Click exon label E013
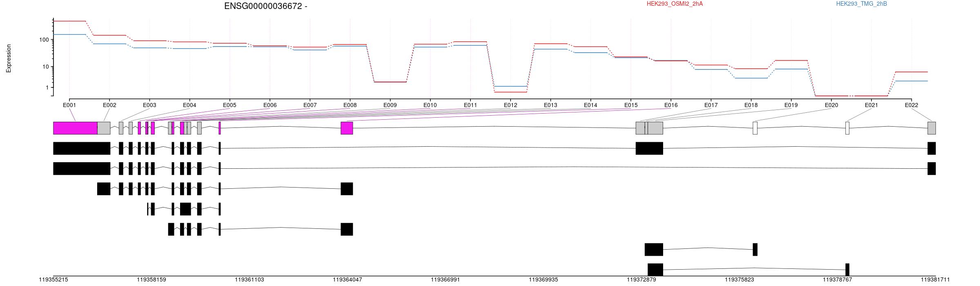980x286 pixels. pos(550,105)
